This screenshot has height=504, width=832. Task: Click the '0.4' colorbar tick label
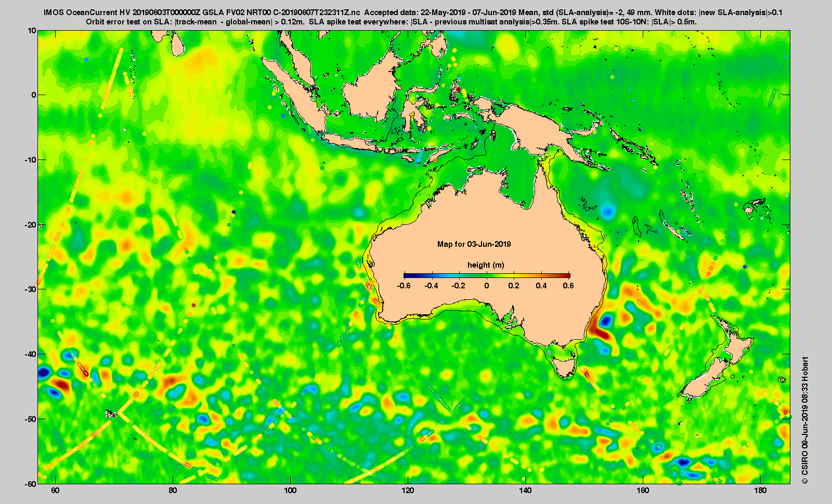pos(541,286)
